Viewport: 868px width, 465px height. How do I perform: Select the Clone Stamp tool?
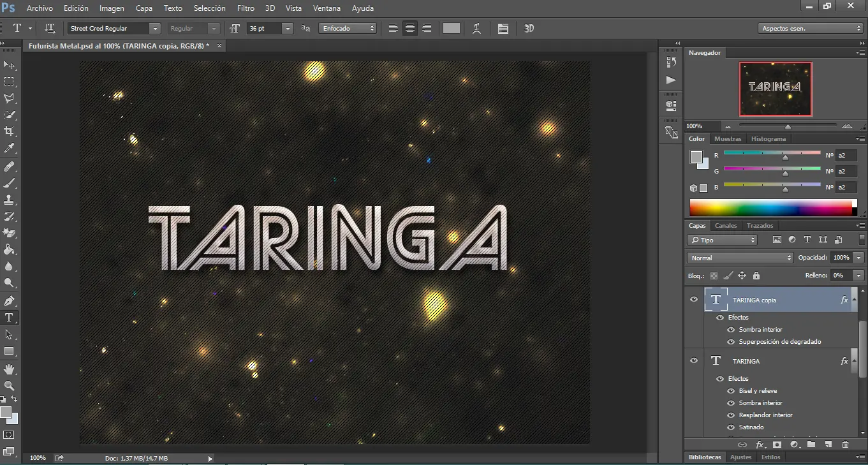[x=9, y=200]
